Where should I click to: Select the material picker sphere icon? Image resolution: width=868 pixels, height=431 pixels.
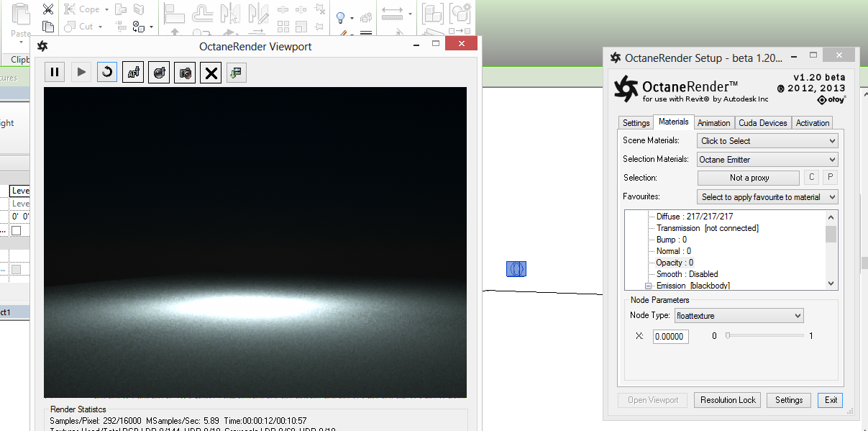159,72
